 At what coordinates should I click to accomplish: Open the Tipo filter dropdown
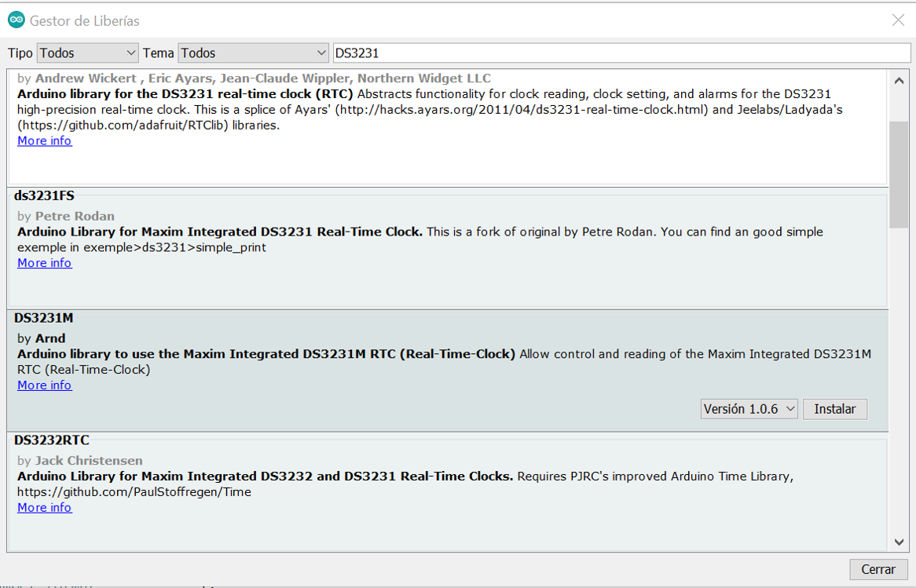click(88, 53)
